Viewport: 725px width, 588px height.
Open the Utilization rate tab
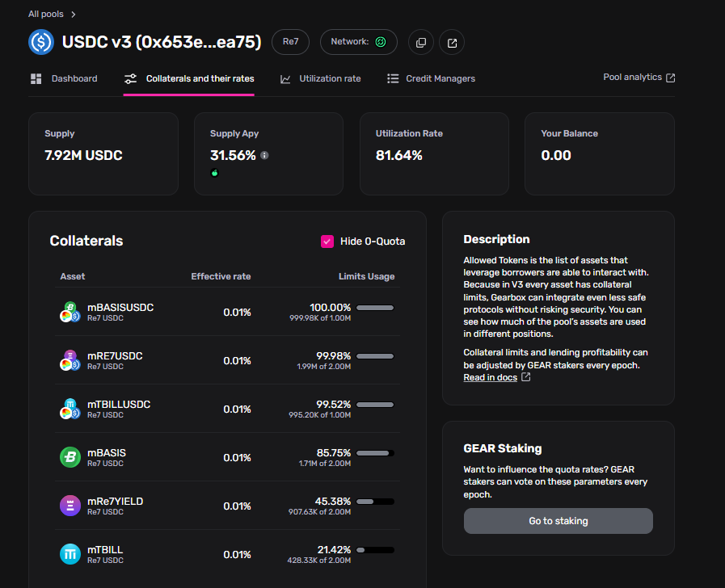pyautogui.click(x=321, y=78)
